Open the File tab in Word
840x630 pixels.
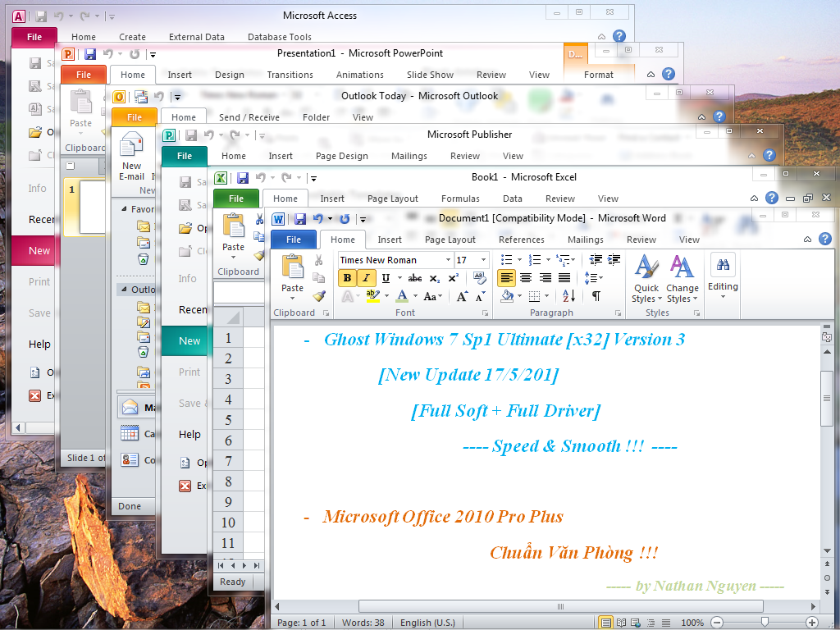(x=294, y=240)
